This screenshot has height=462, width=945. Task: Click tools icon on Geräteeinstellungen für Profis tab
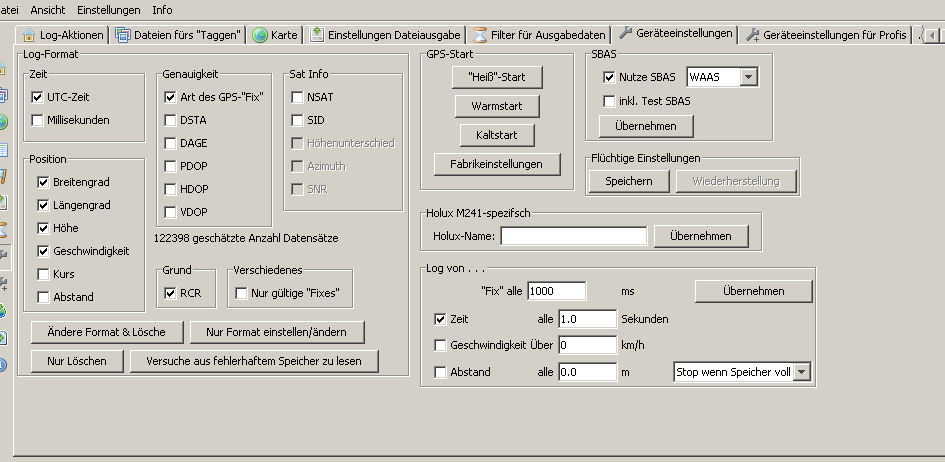[x=753, y=35]
